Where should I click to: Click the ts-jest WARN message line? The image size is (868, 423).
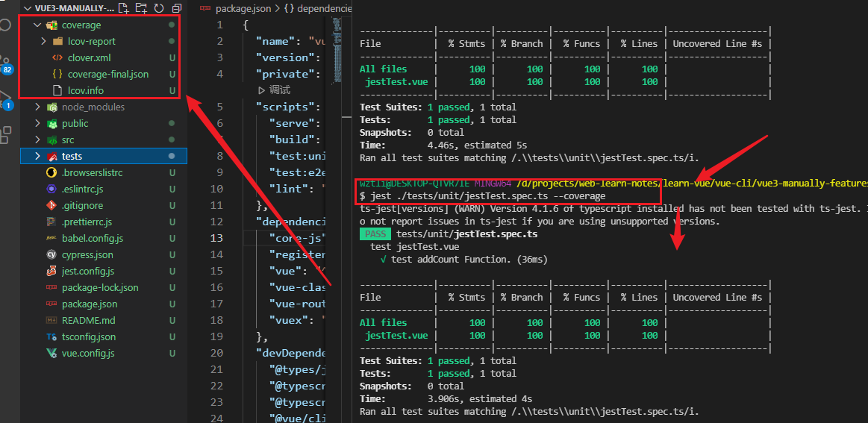tap(613, 209)
